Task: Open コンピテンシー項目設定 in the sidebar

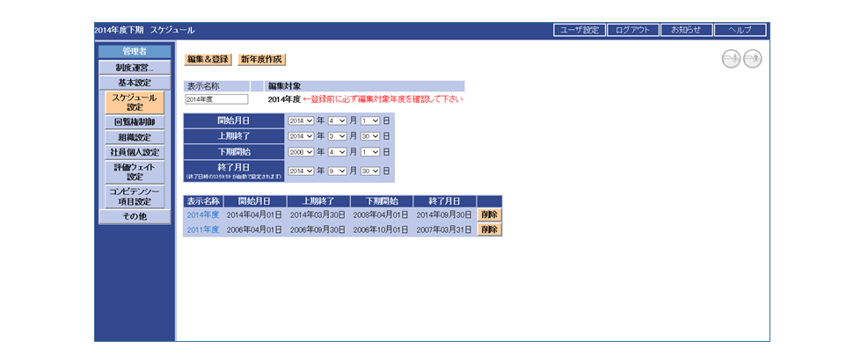Action: (134, 196)
